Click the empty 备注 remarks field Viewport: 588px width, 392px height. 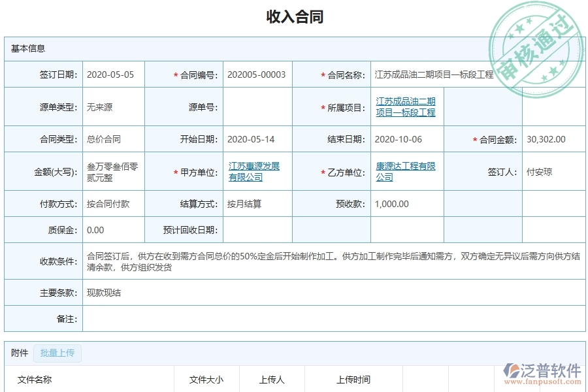coord(261,319)
